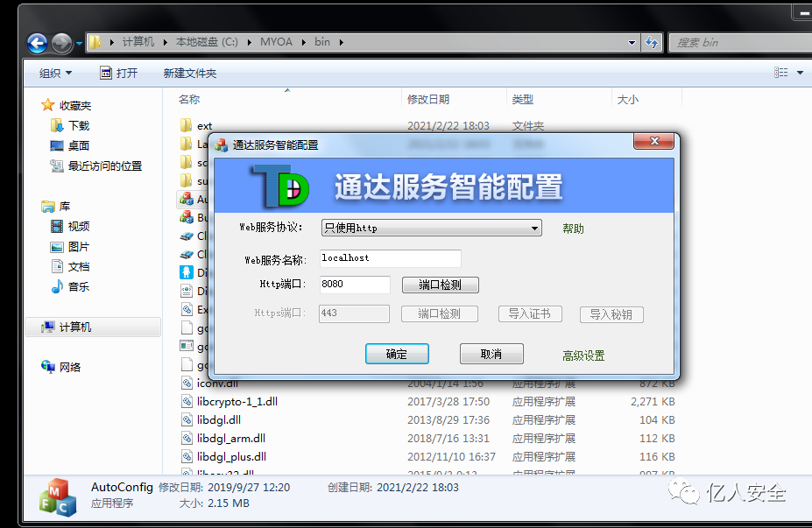Select 计算机 in the navigation pane
The image size is (812, 528).
tap(93, 327)
